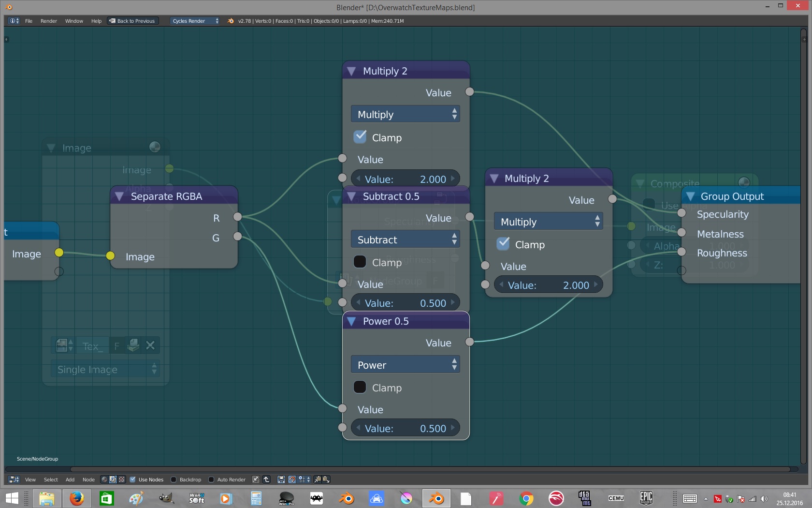Click the 0.500 Value field on Power 0.5
The image size is (812, 508).
[x=405, y=428]
